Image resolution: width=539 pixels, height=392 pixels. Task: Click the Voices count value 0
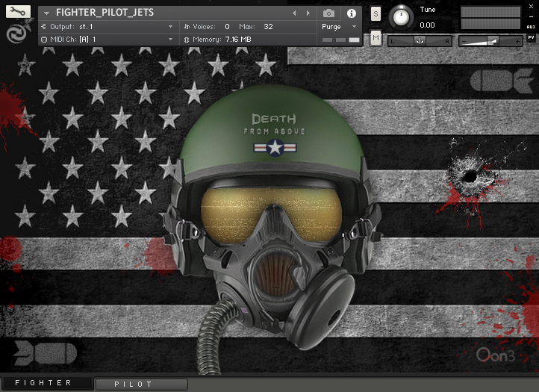coord(227,26)
